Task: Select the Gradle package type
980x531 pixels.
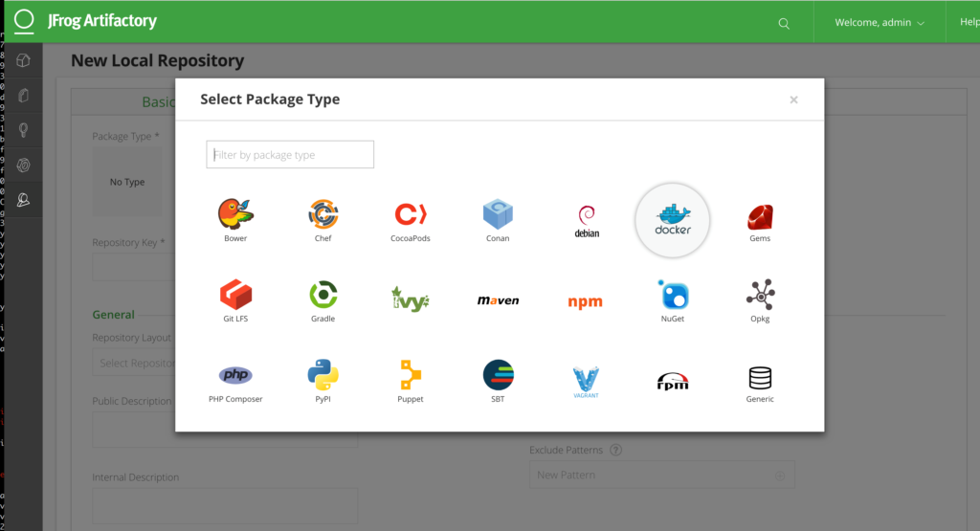Action: point(323,298)
